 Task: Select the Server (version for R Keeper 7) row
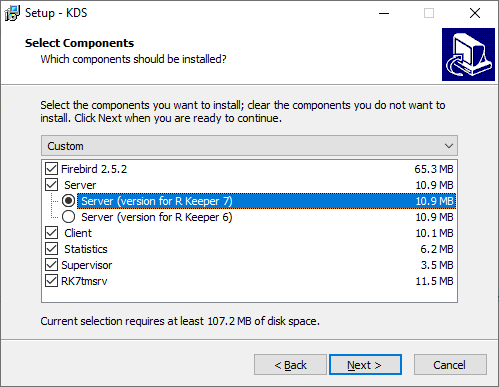point(267,201)
